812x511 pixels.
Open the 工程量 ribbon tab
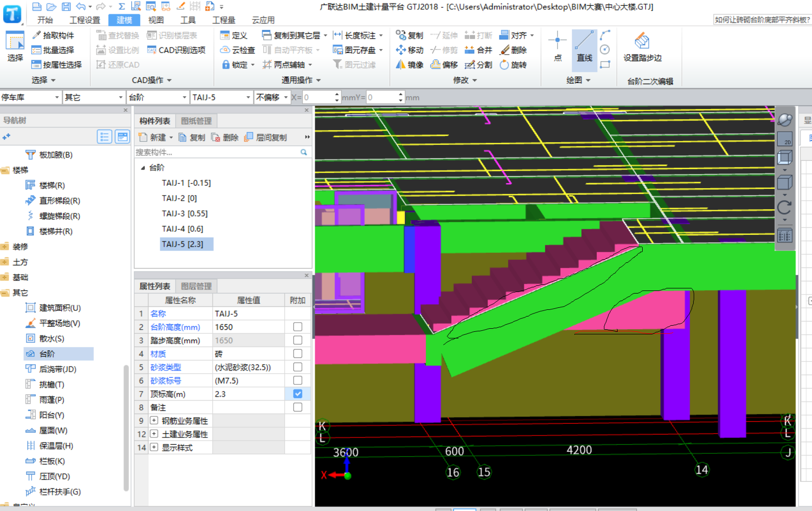tap(224, 20)
